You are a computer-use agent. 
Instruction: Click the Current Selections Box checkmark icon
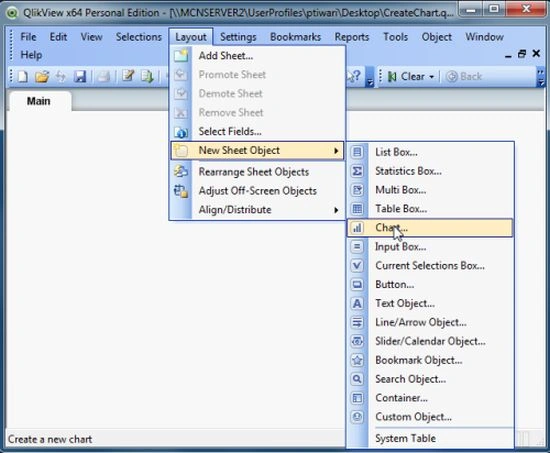pos(357,266)
